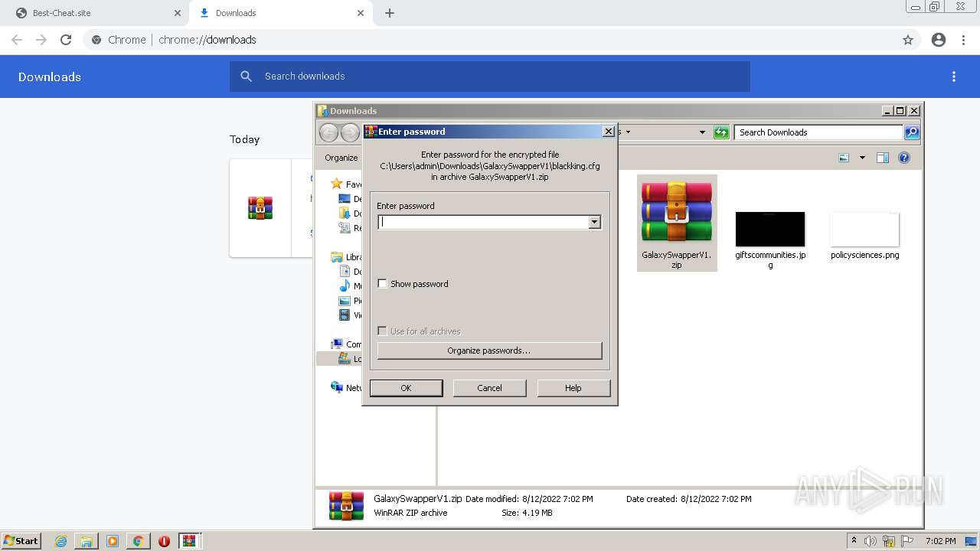Show hidden system tray icons
This screenshot has height=551, width=980.
pyautogui.click(x=854, y=541)
